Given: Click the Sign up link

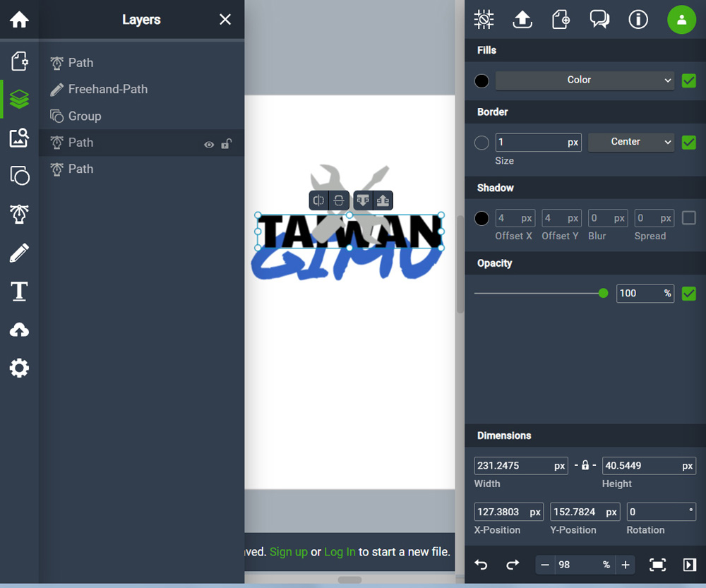Looking at the screenshot, I should coord(289,552).
